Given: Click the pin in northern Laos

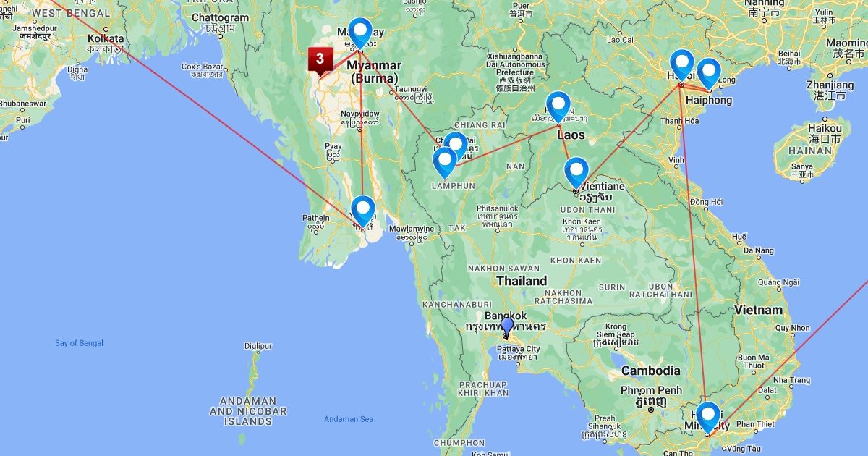Looking at the screenshot, I should tap(558, 108).
